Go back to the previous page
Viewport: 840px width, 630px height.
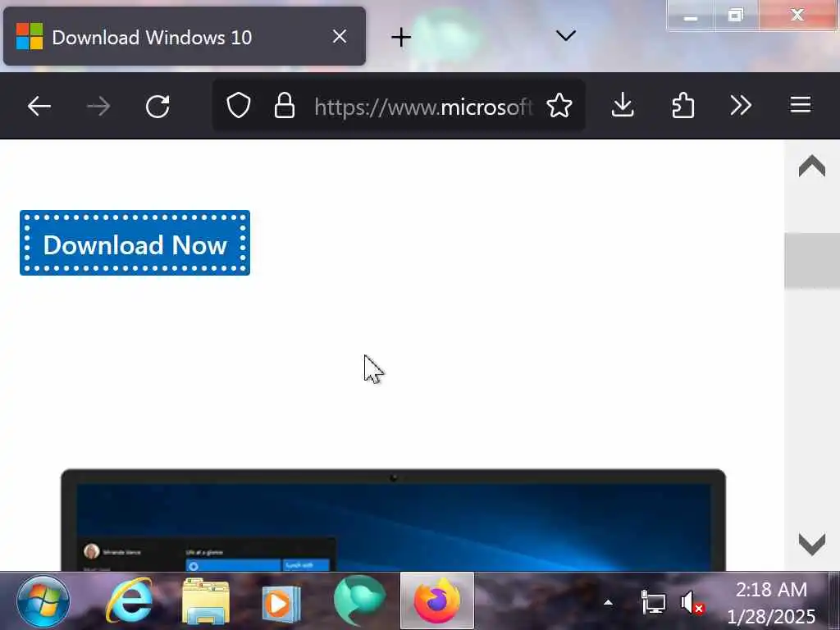[x=39, y=106]
